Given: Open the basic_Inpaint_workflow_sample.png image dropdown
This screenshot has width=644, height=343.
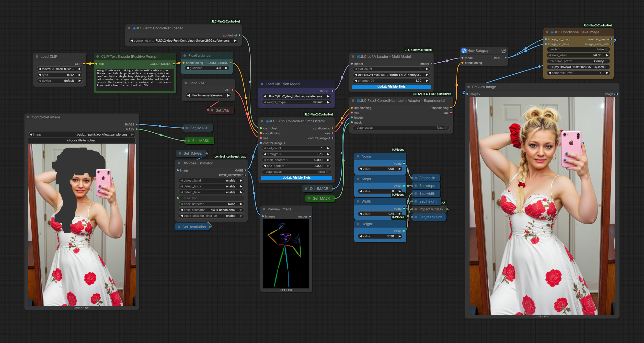Looking at the screenshot, I should pos(81,135).
